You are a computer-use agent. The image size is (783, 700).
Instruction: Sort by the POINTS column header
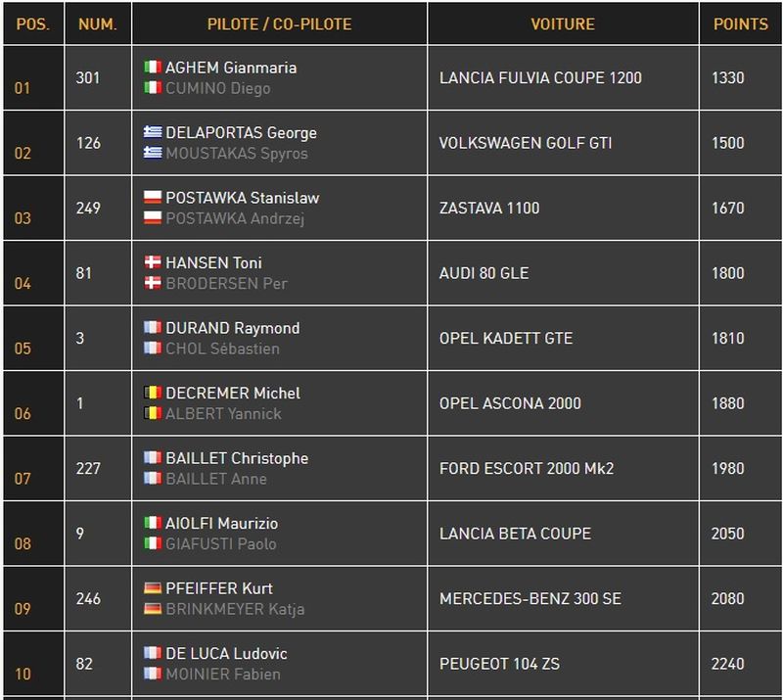(x=740, y=23)
